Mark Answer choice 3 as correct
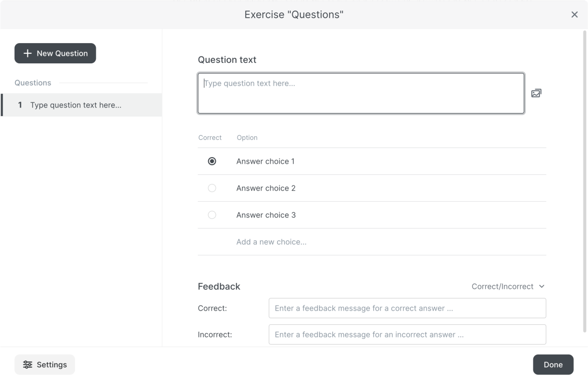The width and height of the screenshot is (588, 382). click(212, 215)
